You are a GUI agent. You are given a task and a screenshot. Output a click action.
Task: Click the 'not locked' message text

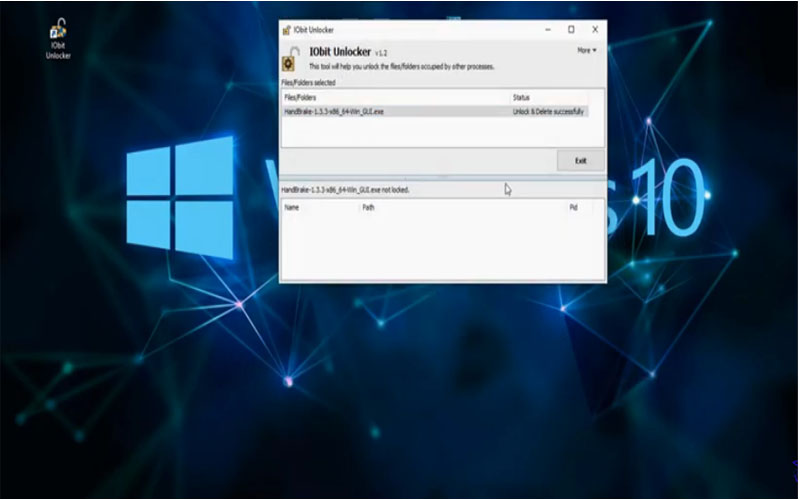[345, 190]
